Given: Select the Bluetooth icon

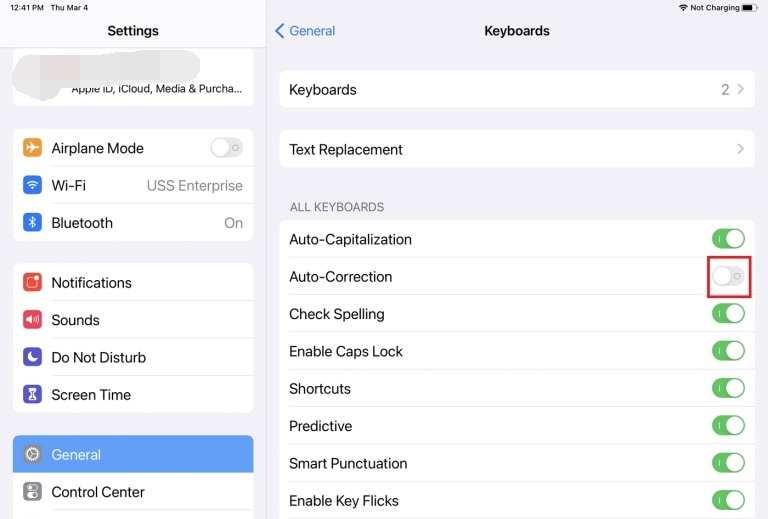Looking at the screenshot, I should pyautogui.click(x=33, y=223).
